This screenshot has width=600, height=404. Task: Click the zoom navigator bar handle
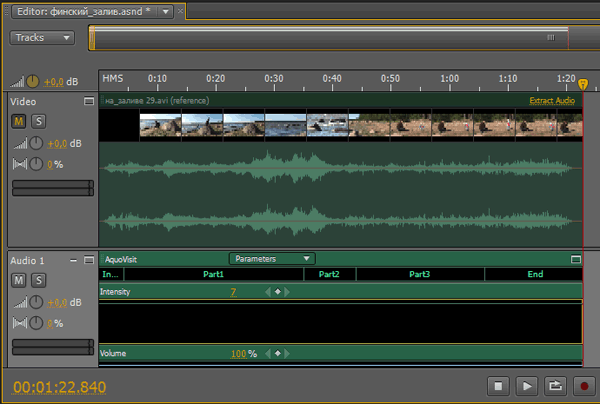click(551, 37)
